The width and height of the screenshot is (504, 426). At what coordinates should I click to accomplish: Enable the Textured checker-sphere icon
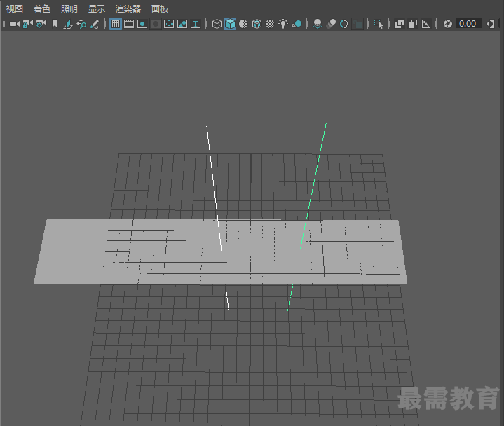[x=270, y=24]
